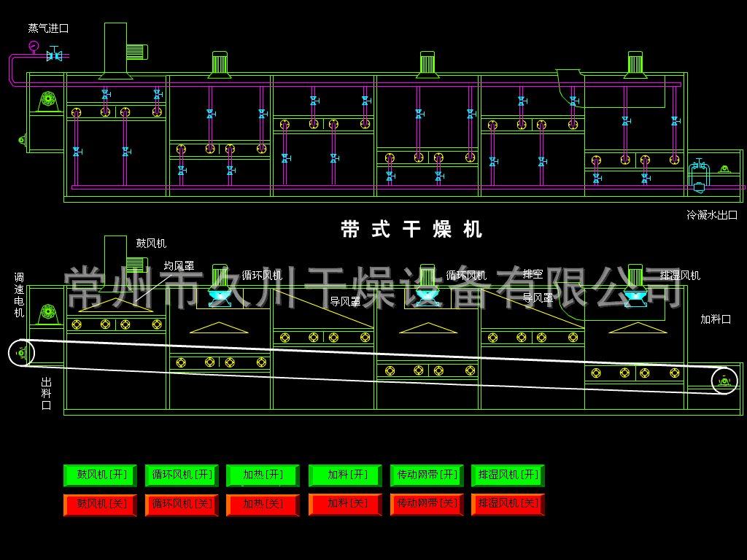Start feeding with 加料[开] button

tap(345, 475)
